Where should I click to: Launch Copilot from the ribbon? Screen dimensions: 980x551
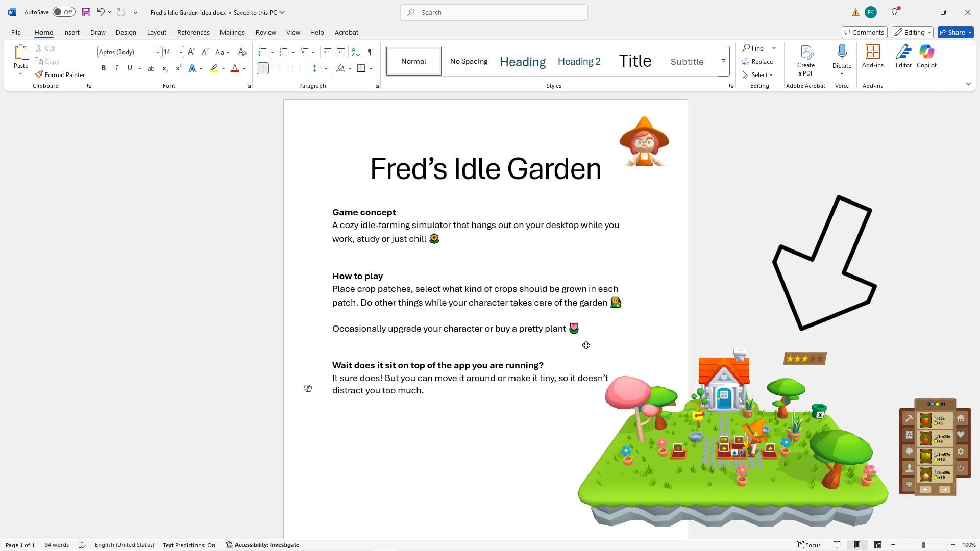pos(926,57)
